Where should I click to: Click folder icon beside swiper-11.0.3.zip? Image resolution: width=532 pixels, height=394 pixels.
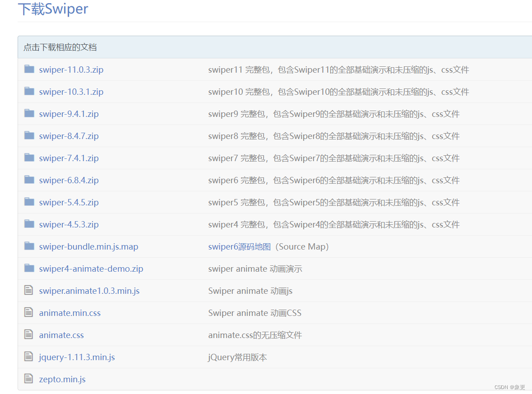tap(29, 69)
